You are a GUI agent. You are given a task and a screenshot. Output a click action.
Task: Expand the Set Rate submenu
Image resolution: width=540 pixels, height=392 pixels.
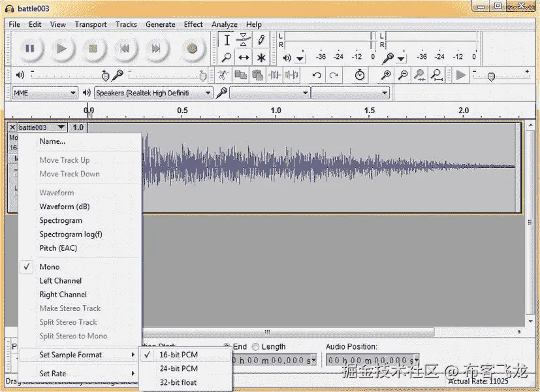tap(80, 374)
